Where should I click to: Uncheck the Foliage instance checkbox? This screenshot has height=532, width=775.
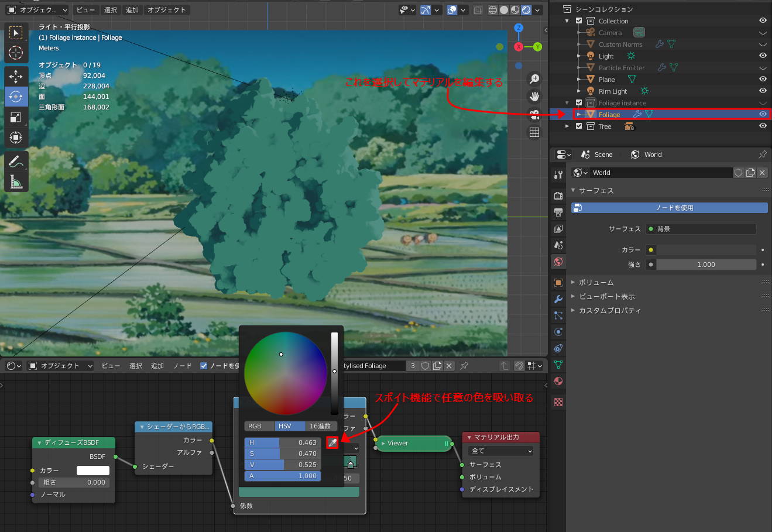tap(579, 102)
